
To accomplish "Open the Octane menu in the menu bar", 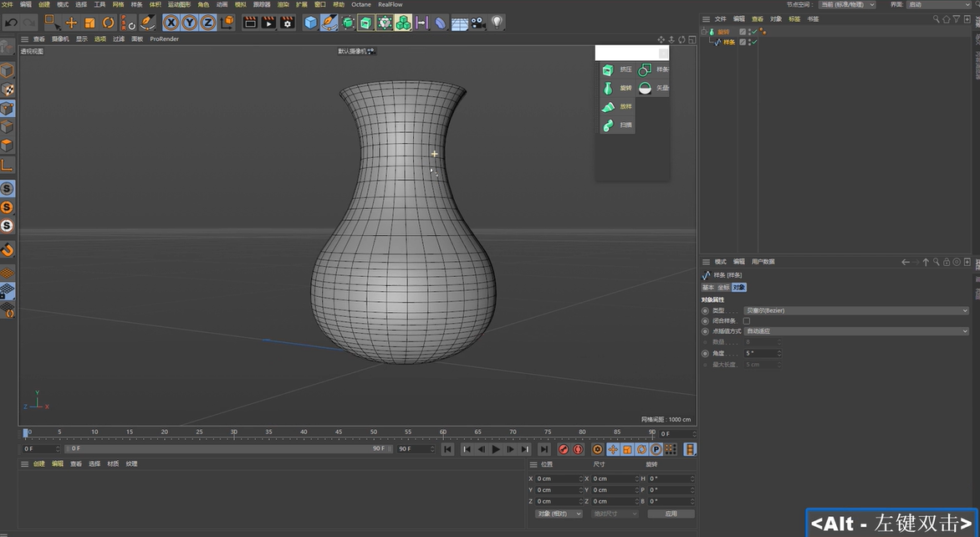I will (361, 4).
